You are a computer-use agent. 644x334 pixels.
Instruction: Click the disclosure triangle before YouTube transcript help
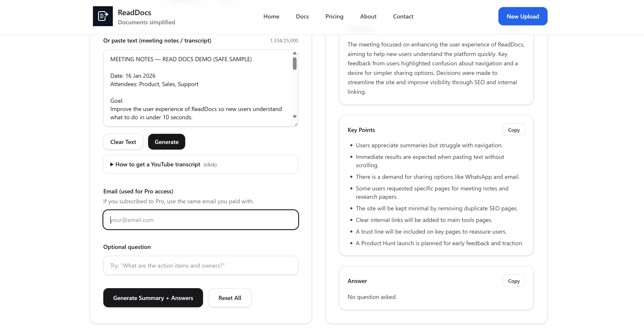point(112,164)
